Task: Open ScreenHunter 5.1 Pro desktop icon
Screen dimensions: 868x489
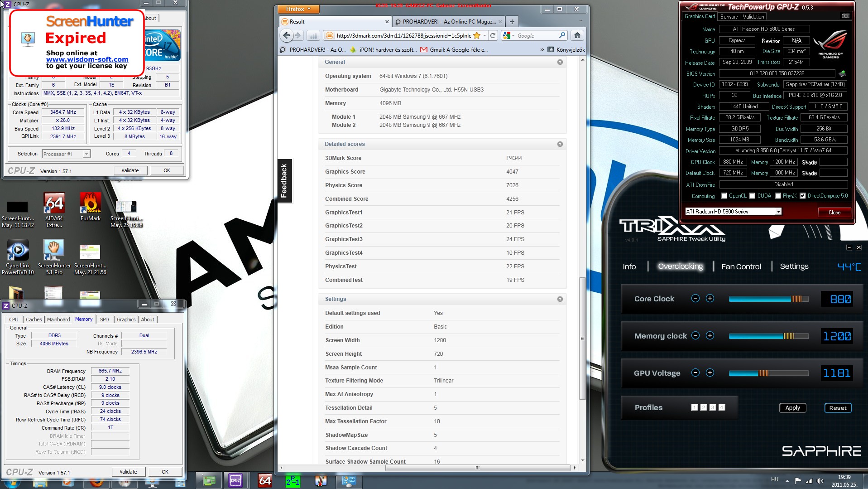Action: pyautogui.click(x=54, y=257)
